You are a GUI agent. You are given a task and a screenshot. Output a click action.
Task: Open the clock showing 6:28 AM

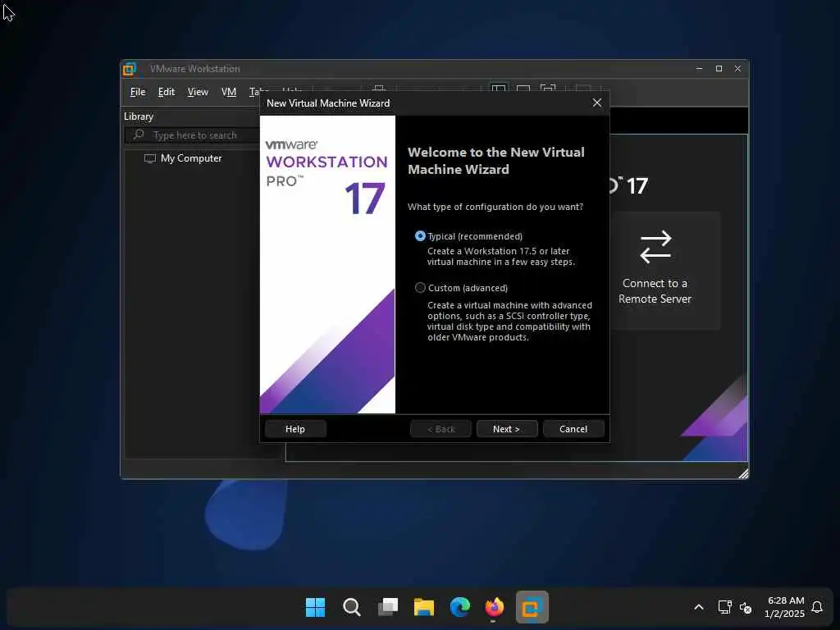click(785, 607)
